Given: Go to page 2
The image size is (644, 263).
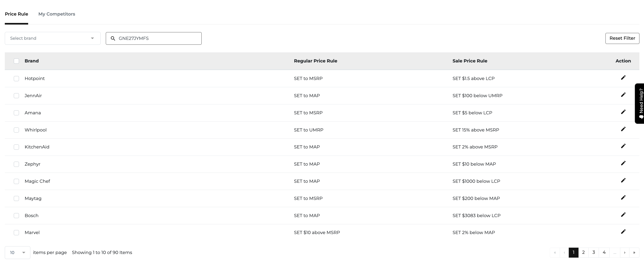Looking at the screenshot, I should click(584, 252).
